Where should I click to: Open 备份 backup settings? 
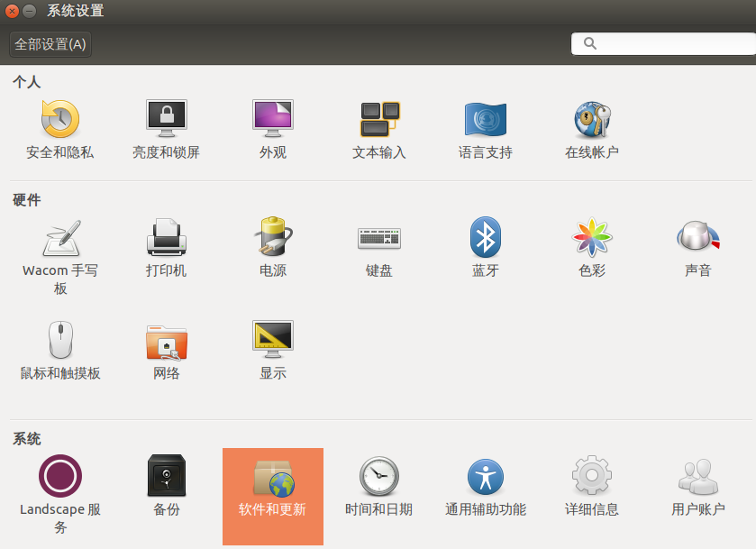[x=167, y=486]
